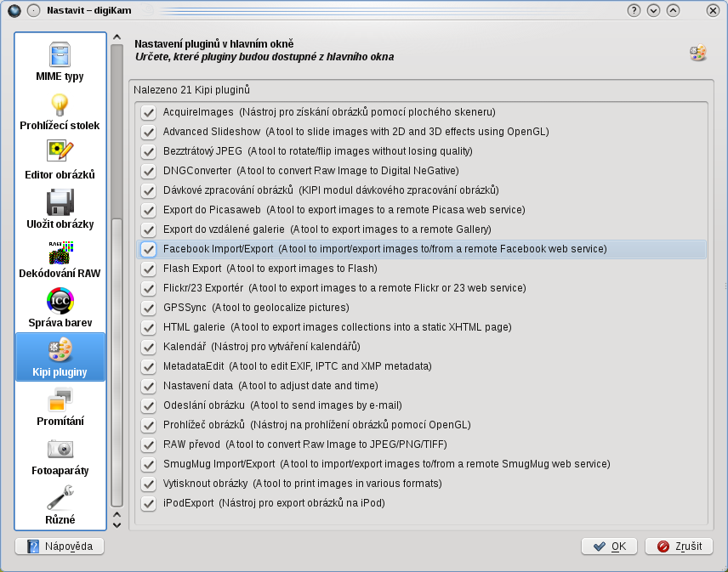Click the 'Nastavení pluginů v hlavním okně' heading
The image size is (728, 572).
pyautogui.click(x=214, y=44)
